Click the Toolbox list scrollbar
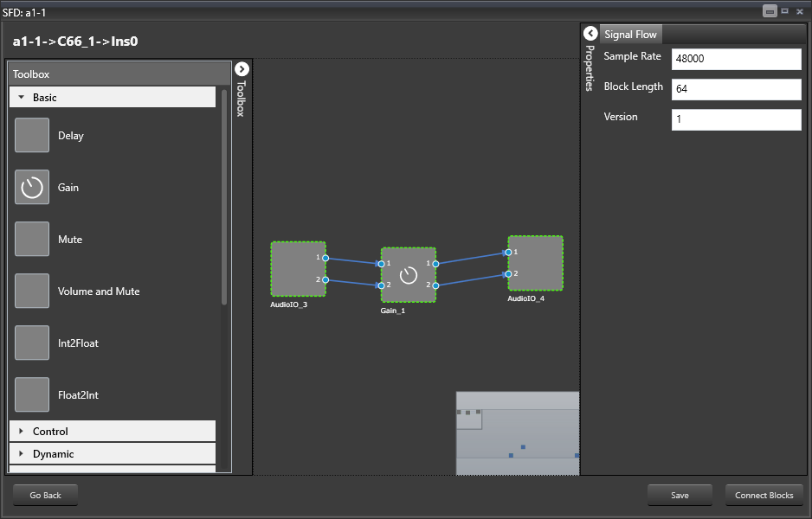812x519 pixels. click(223, 196)
